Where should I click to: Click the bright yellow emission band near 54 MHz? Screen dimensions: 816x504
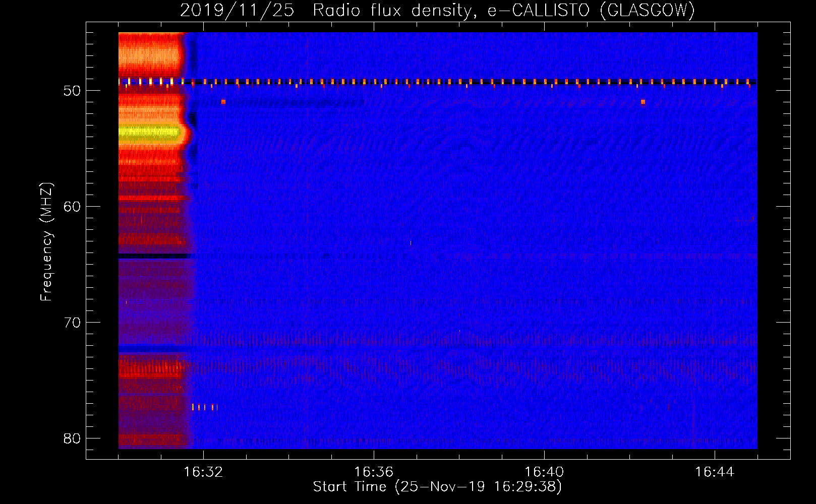(x=149, y=133)
